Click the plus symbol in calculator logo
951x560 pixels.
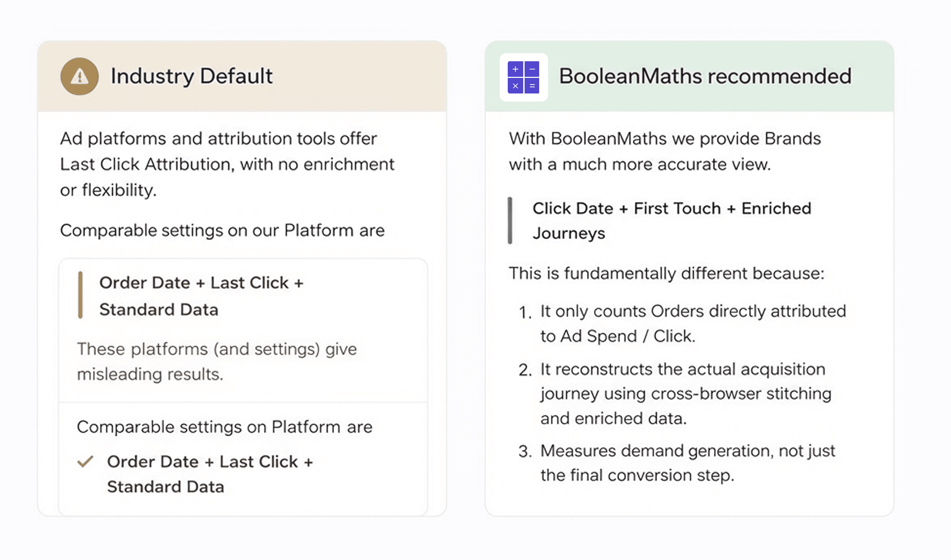tap(515, 69)
